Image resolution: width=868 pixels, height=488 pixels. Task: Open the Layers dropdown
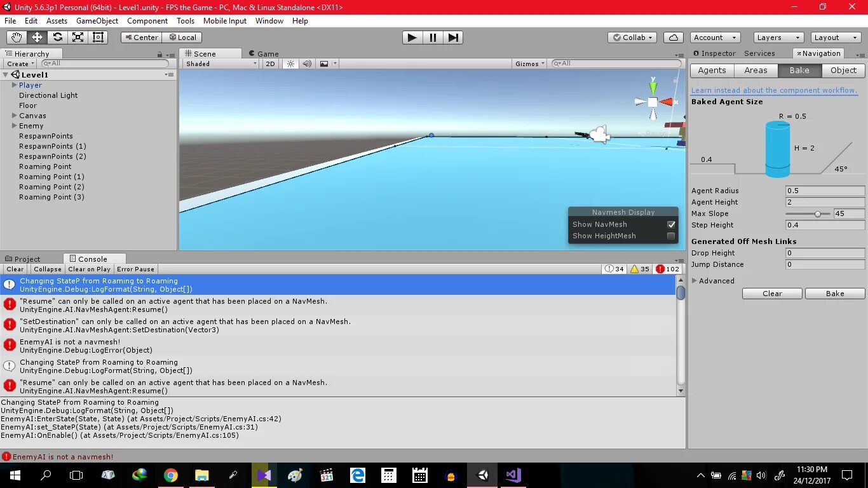point(778,37)
